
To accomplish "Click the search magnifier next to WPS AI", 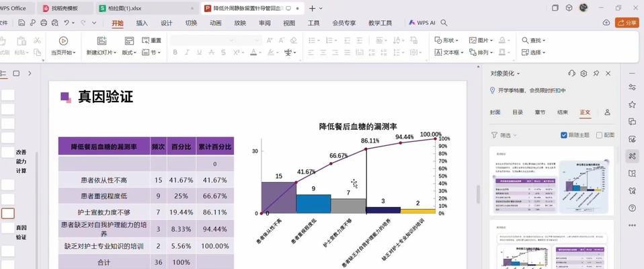I will pos(444,23).
